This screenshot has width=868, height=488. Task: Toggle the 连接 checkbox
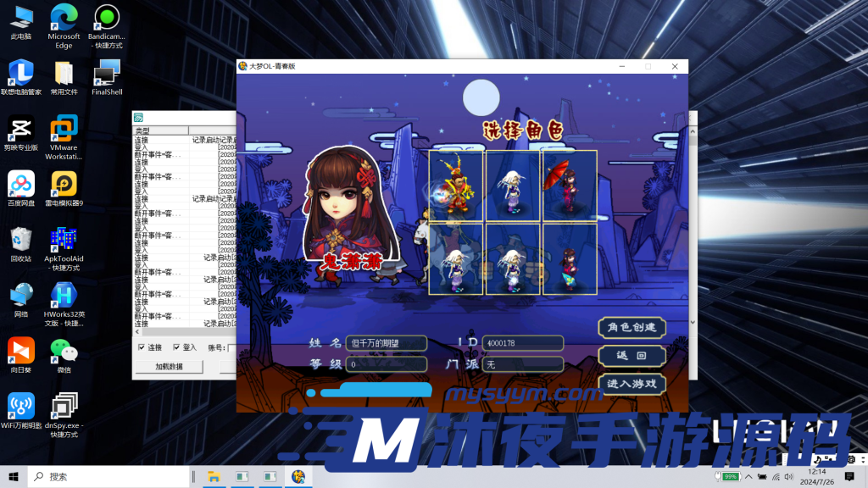142,347
